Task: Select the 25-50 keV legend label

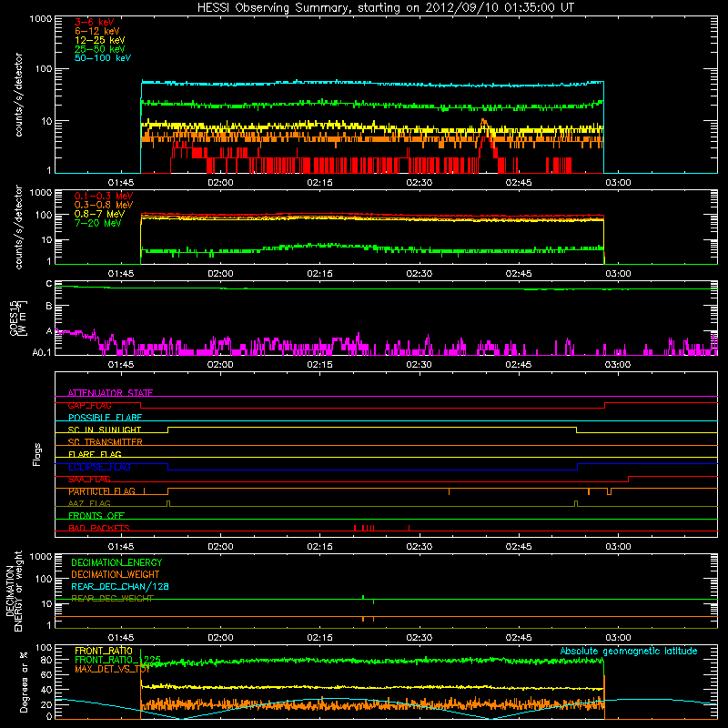Action: pyautogui.click(x=100, y=49)
